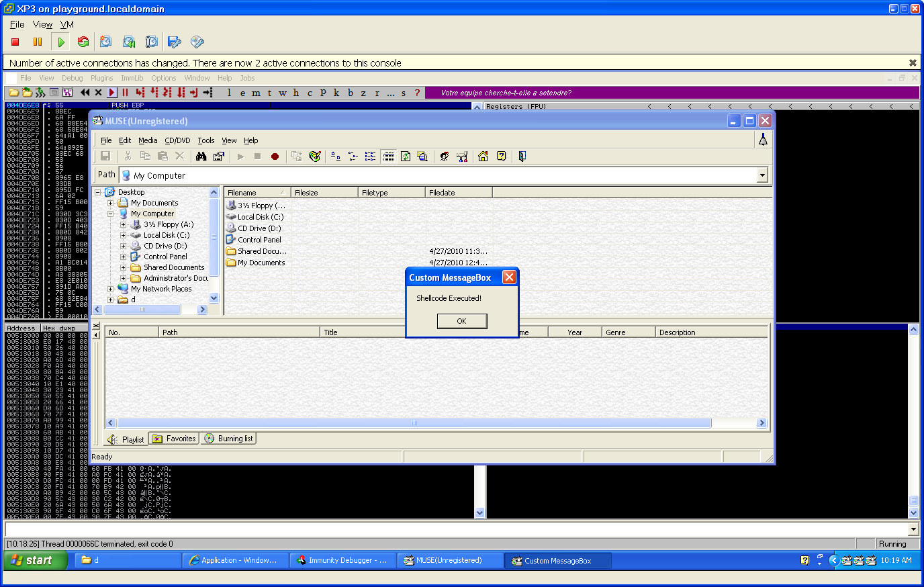Expand Local Disk (C:) tree node
The image size is (924, 587).
[x=123, y=235]
